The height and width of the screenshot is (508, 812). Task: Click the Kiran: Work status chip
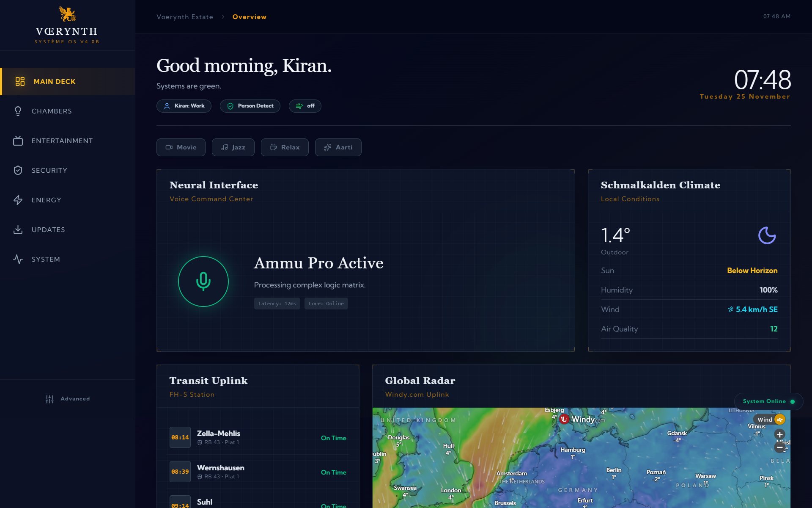[184, 106]
